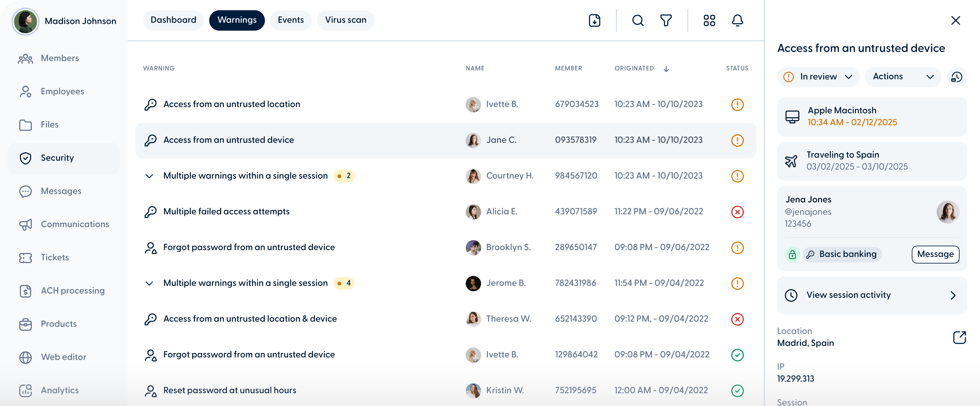
Task: Switch to the Events tab
Action: coord(291,20)
